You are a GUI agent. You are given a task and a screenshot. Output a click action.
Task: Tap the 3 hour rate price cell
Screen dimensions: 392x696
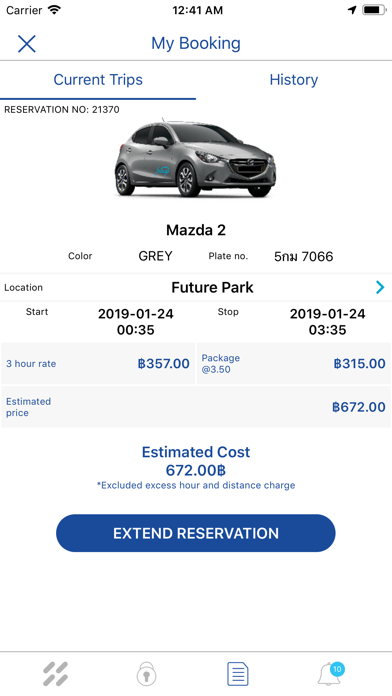98,364
